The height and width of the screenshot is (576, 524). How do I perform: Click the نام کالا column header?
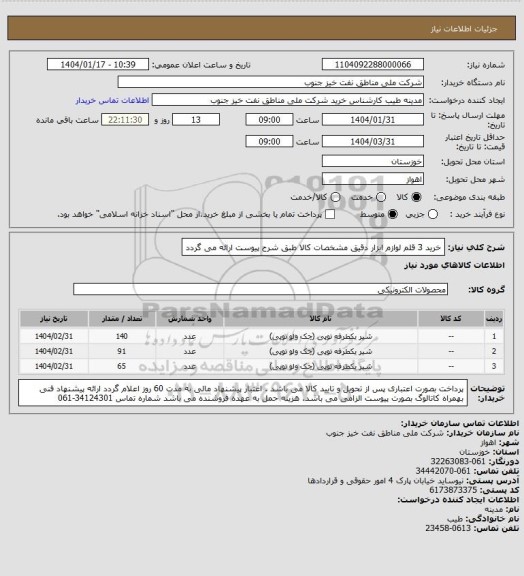pos(320,318)
